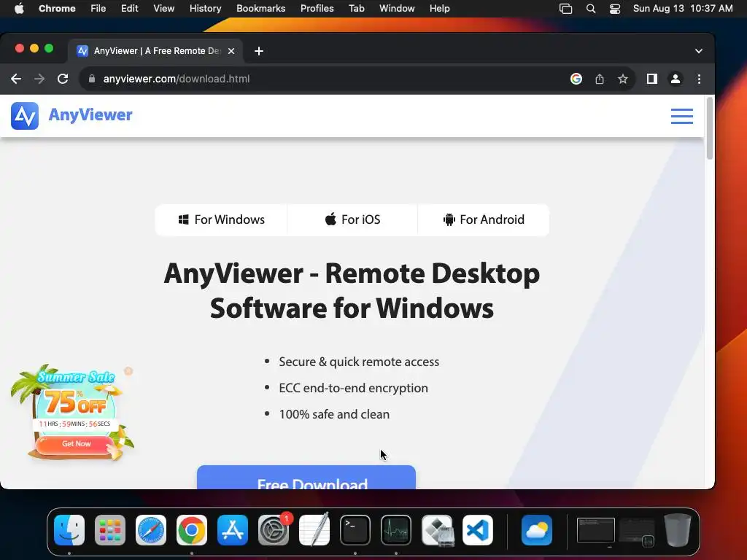Open the Bookmarks menu
The image size is (747, 560).
260,9
